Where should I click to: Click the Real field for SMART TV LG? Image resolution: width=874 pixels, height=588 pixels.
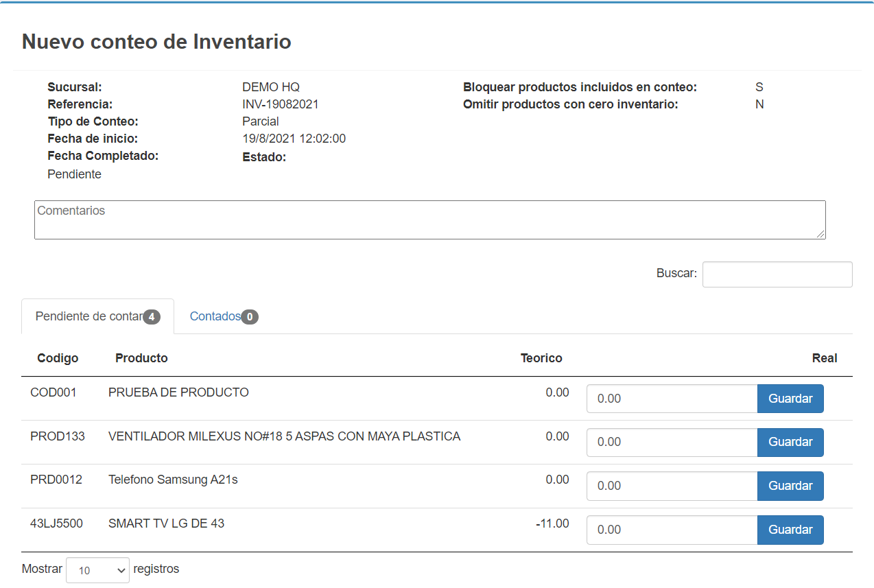[x=671, y=529]
